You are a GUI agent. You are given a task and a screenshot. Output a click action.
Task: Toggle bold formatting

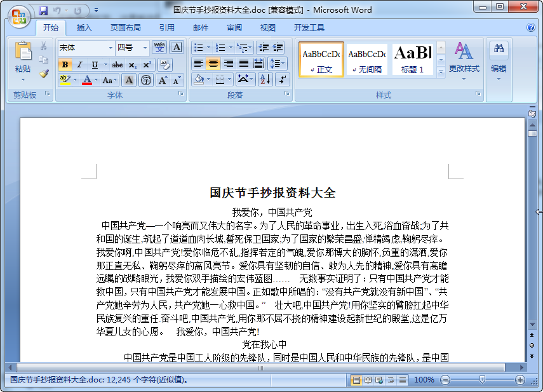65,64
